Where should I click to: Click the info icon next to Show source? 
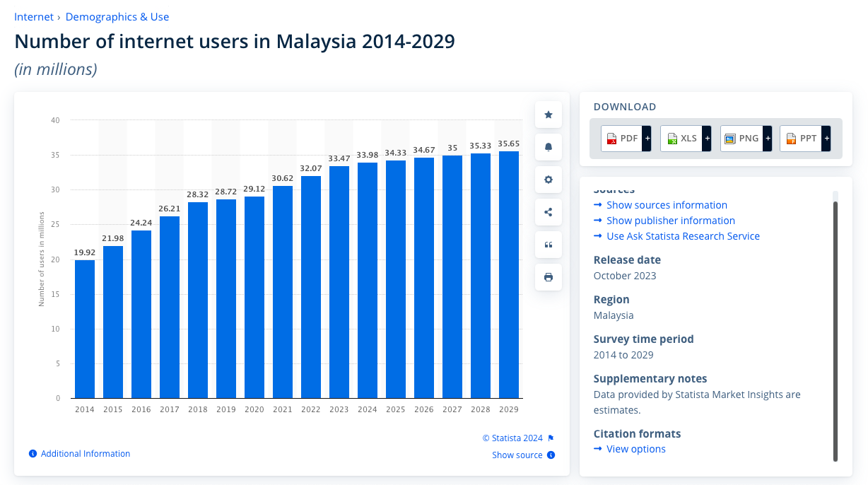click(551, 455)
